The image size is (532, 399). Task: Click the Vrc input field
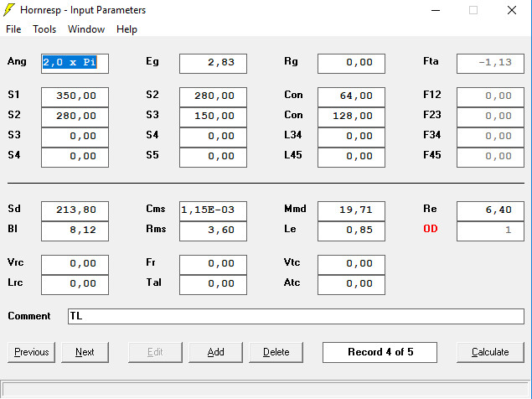click(75, 265)
